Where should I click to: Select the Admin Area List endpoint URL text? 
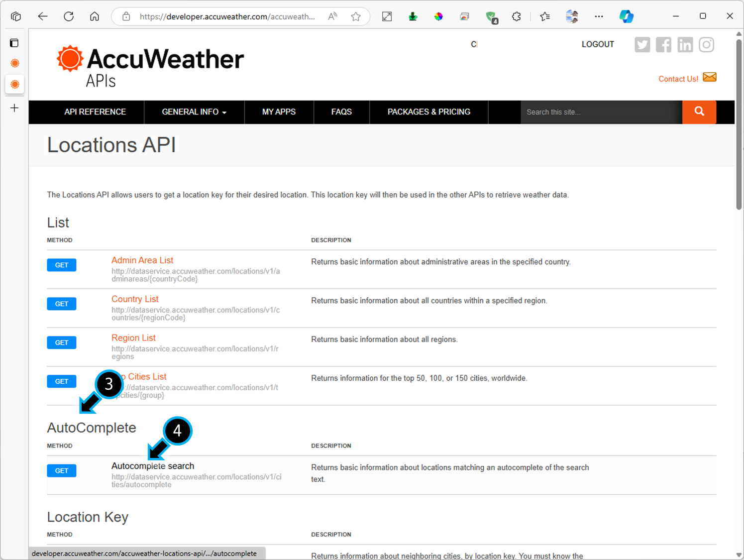pos(196,275)
